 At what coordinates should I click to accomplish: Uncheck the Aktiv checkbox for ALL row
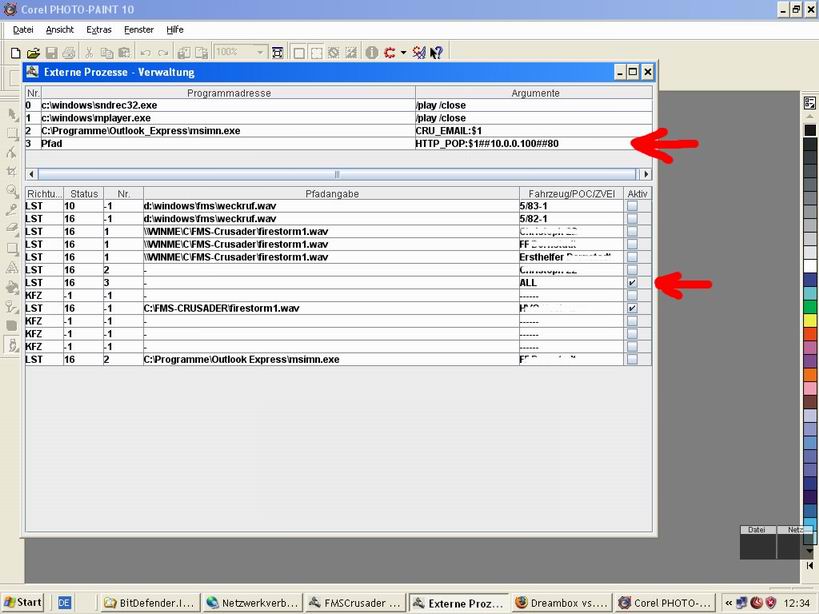[631, 283]
